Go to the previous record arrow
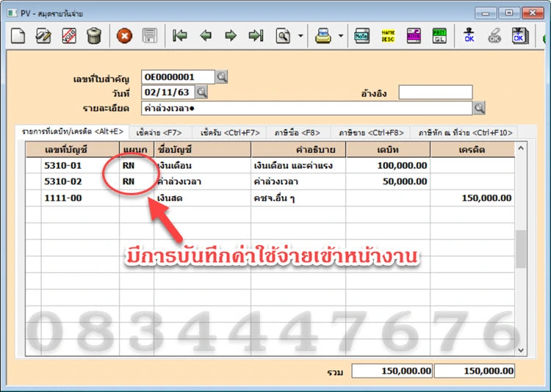The image size is (551, 392). pyautogui.click(x=206, y=35)
